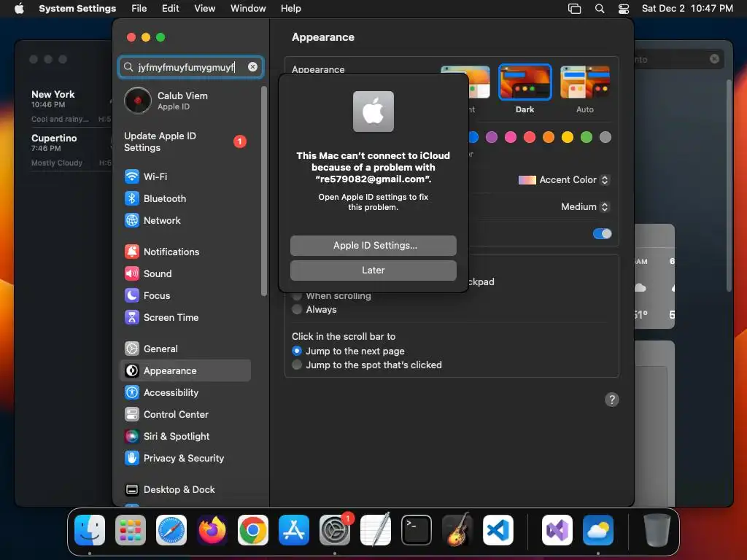The height and width of the screenshot is (560, 747).
Task: Open Finder from the Dock
Action: pyautogui.click(x=90, y=530)
